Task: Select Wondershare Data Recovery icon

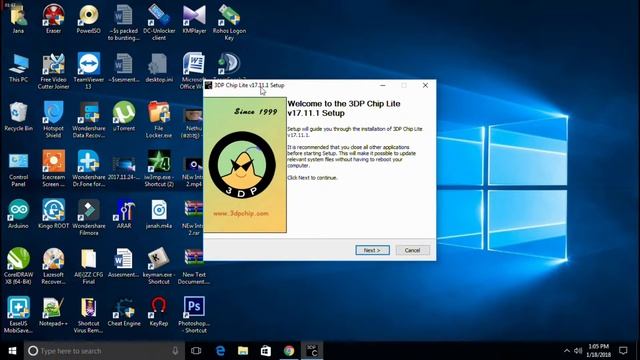Action: 89,120
